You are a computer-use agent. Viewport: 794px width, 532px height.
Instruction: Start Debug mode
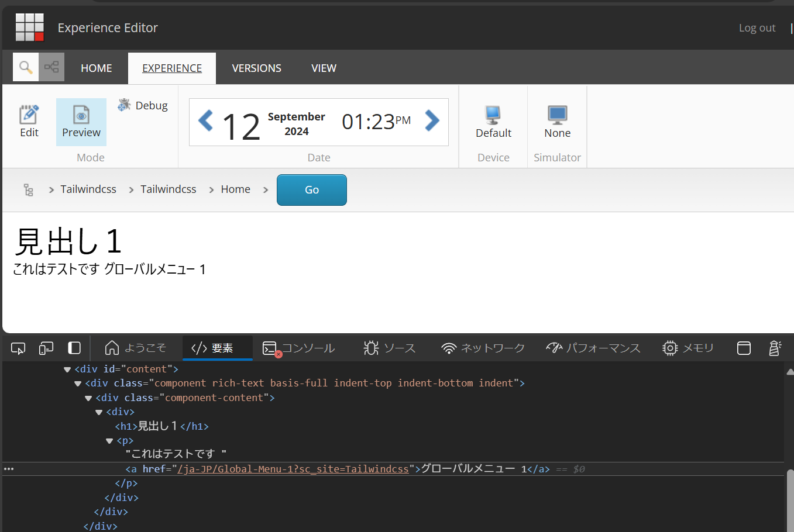(x=143, y=105)
